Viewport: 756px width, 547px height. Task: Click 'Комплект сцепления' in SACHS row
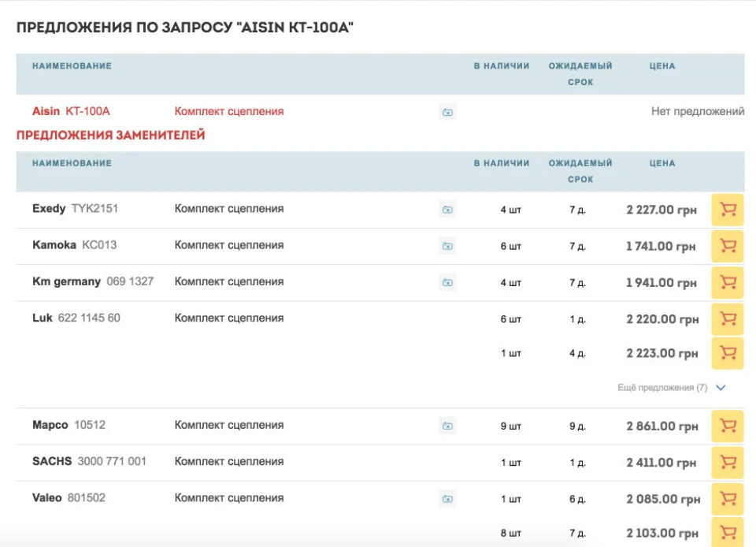[x=229, y=462]
